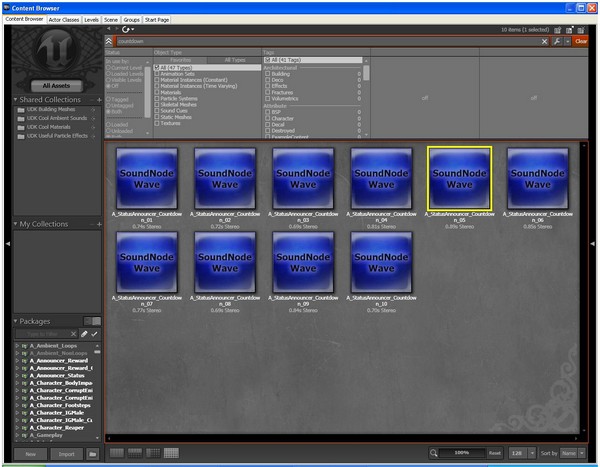Clear the search text with the X icon
Image resolution: width=600 pixels, height=467 pixels.
point(545,41)
